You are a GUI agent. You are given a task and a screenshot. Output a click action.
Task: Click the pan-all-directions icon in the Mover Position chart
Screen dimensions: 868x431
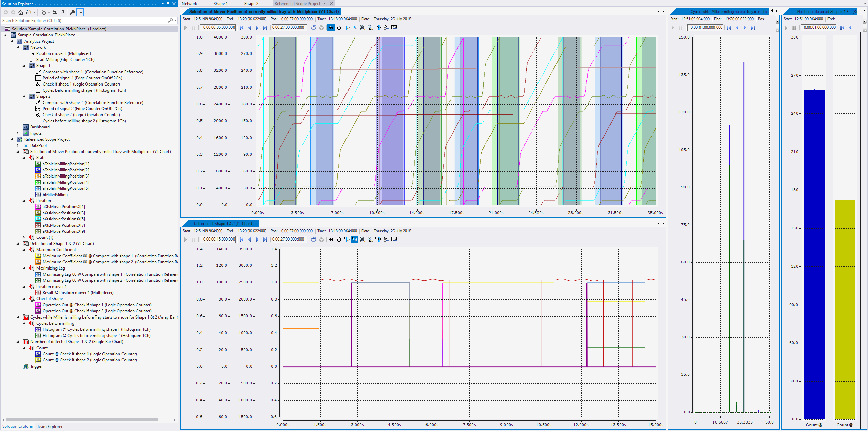coord(339,28)
